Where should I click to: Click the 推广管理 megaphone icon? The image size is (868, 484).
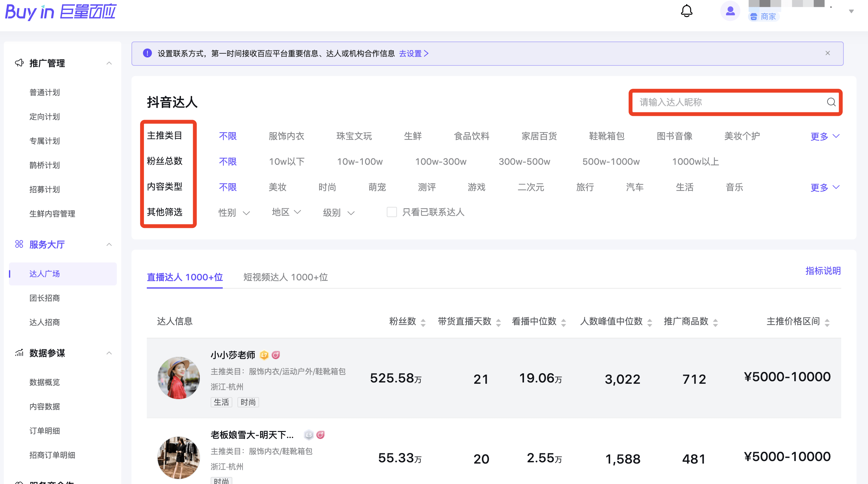pyautogui.click(x=19, y=63)
